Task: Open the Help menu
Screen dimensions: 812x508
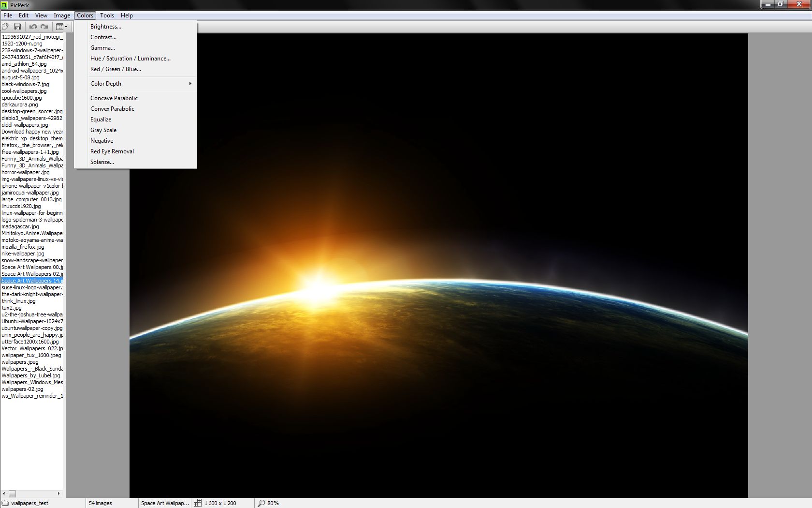Action: pyautogui.click(x=127, y=15)
